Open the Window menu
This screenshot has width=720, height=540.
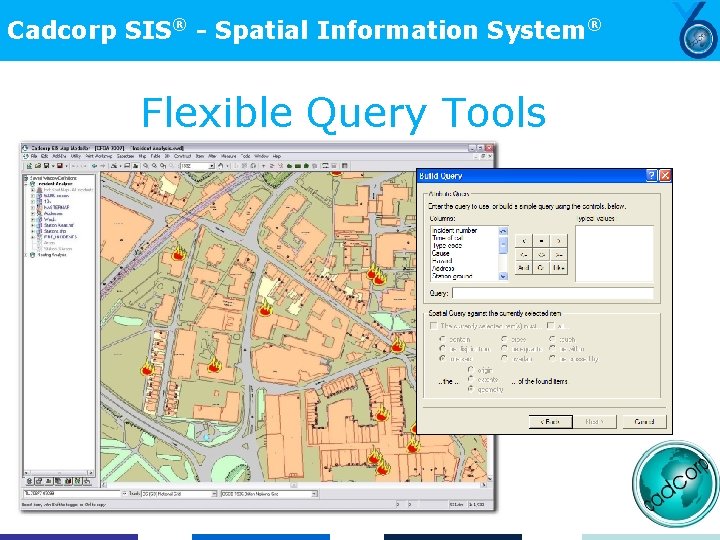(x=261, y=156)
